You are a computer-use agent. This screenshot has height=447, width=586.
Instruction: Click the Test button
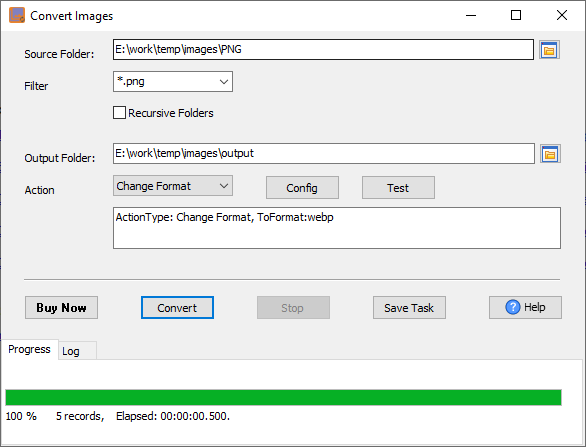click(398, 188)
